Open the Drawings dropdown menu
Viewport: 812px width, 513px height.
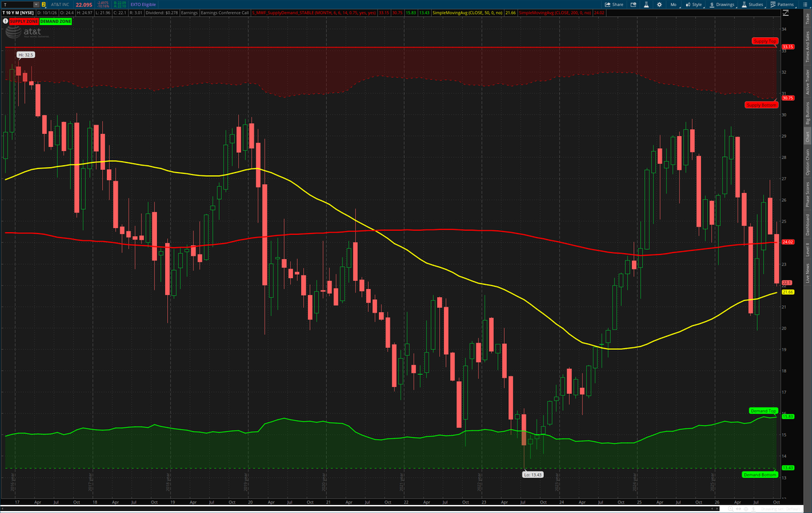click(722, 5)
